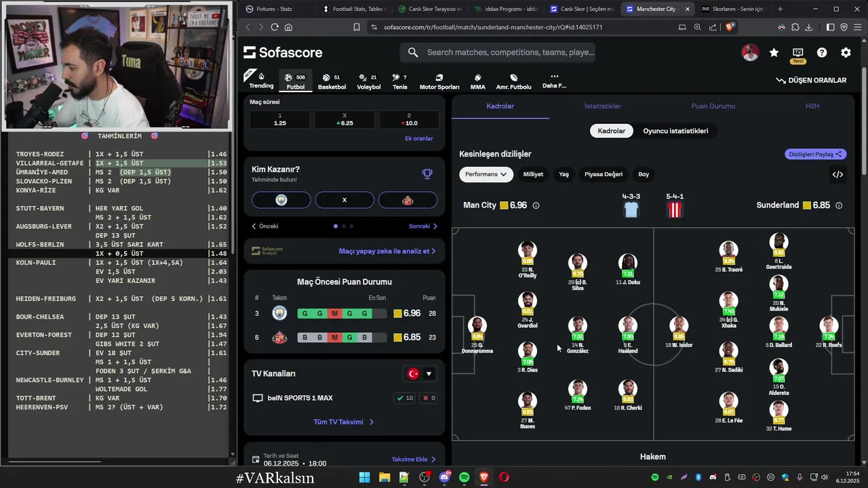Open the MMA sport category
Viewport: 868px width, 488px height.
click(x=477, y=81)
